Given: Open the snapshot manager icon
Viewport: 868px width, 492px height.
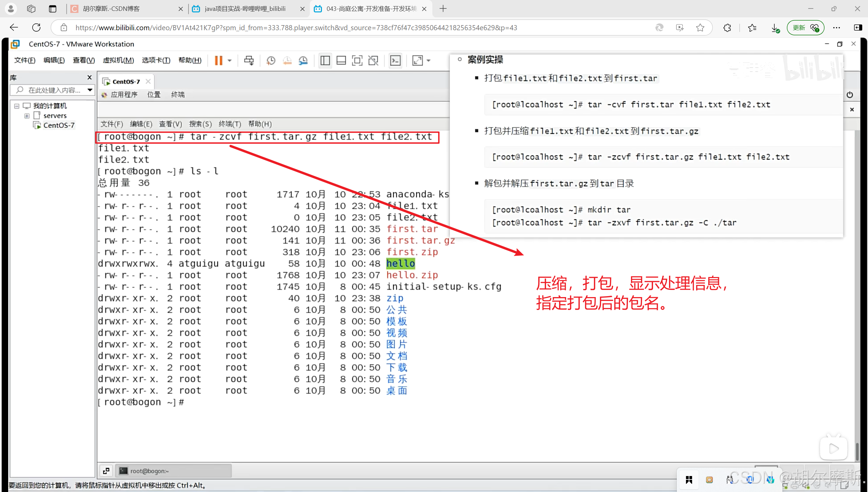Looking at the screenshot, I should [x=303, y=60].
